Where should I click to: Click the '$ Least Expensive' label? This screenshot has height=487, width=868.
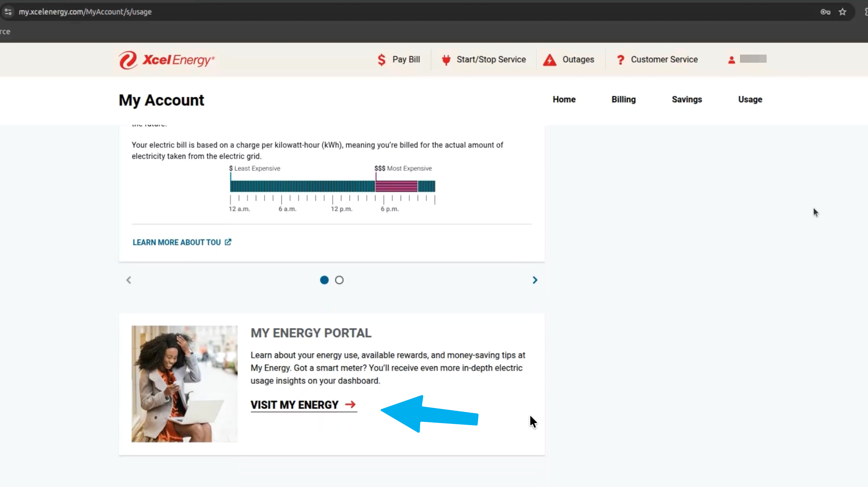tap(255, 168)
